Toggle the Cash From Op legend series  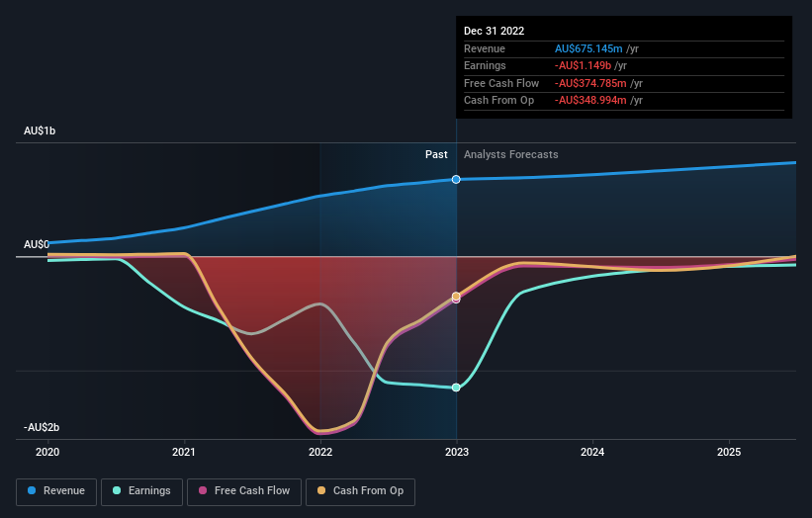point(360,491)
